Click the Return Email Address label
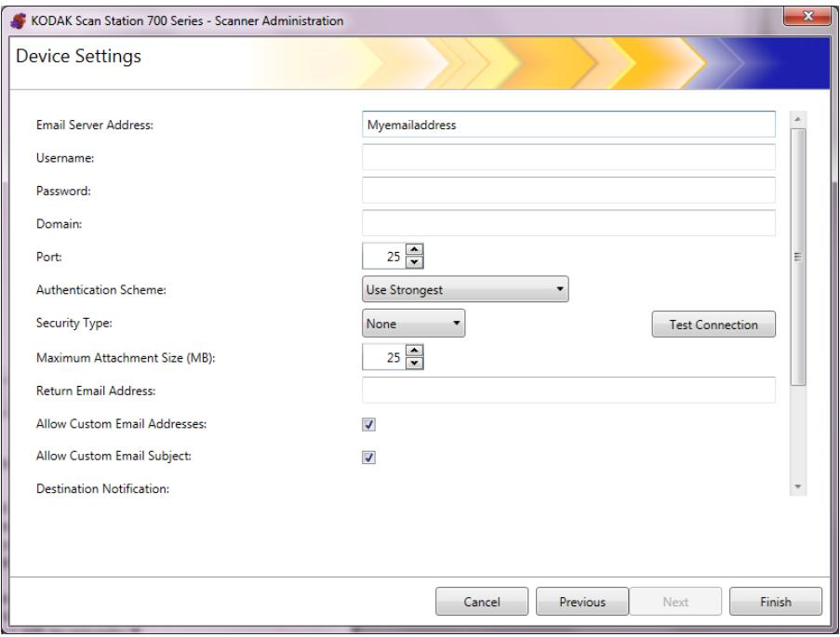Viewport: 840px width, 637px height. click(96, 391)
